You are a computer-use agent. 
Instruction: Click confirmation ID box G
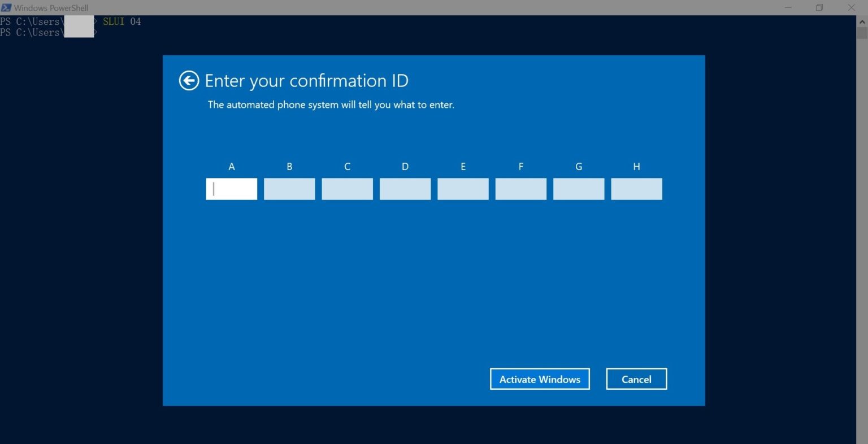coord(578,189)
